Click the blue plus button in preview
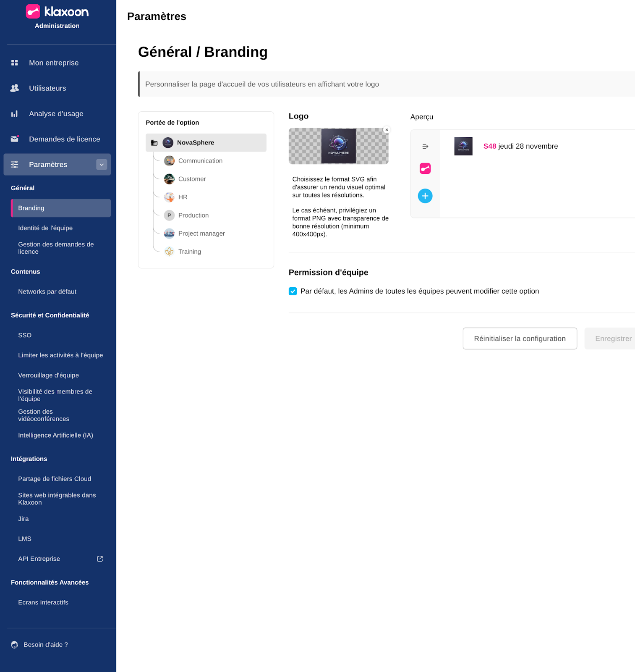The height and width of the screenshot is (672, 635). click(x=425, y=196)
